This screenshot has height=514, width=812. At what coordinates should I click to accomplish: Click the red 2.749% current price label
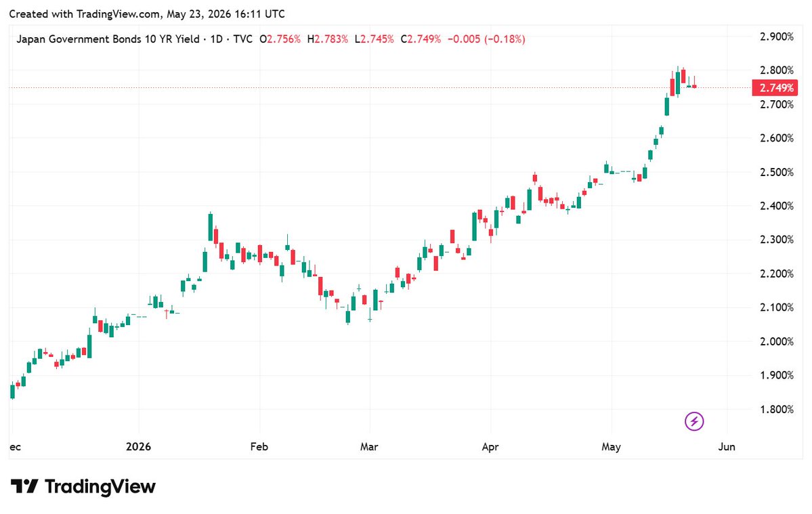point(775,87)
